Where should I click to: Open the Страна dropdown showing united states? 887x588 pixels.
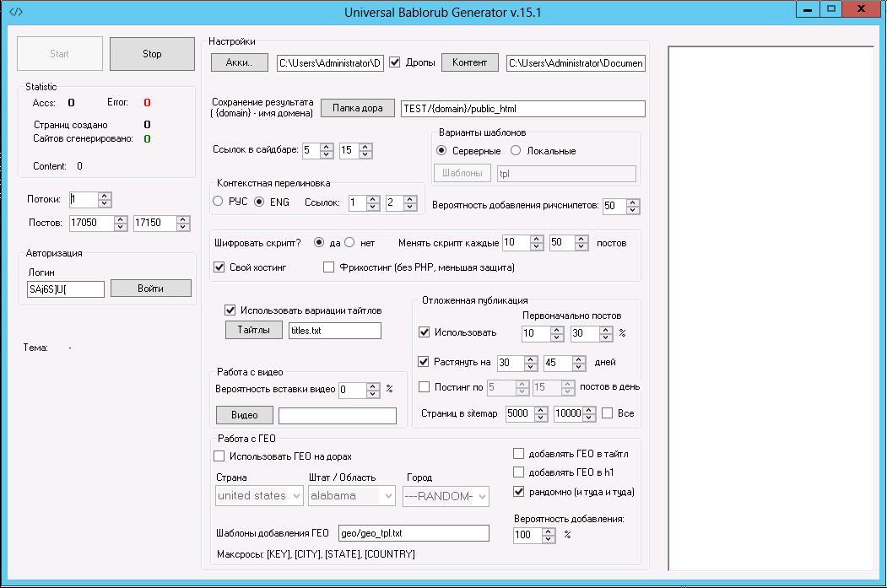pyautogui.click(x=259, y=496)
